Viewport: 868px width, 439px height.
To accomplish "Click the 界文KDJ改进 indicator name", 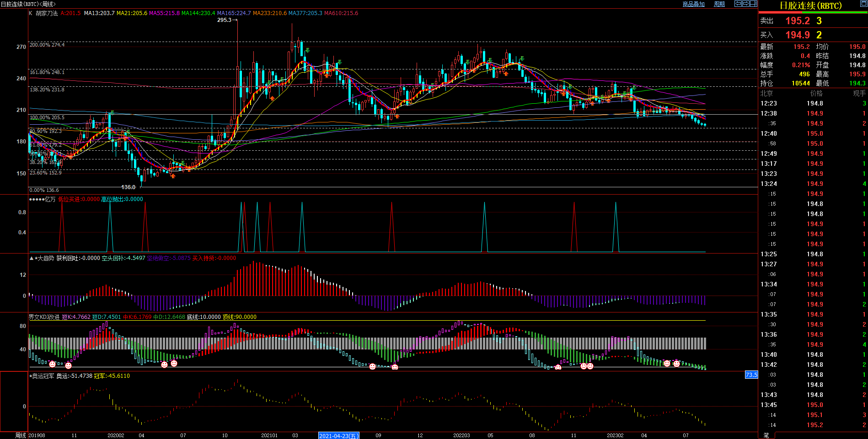I will click(44, 317).
